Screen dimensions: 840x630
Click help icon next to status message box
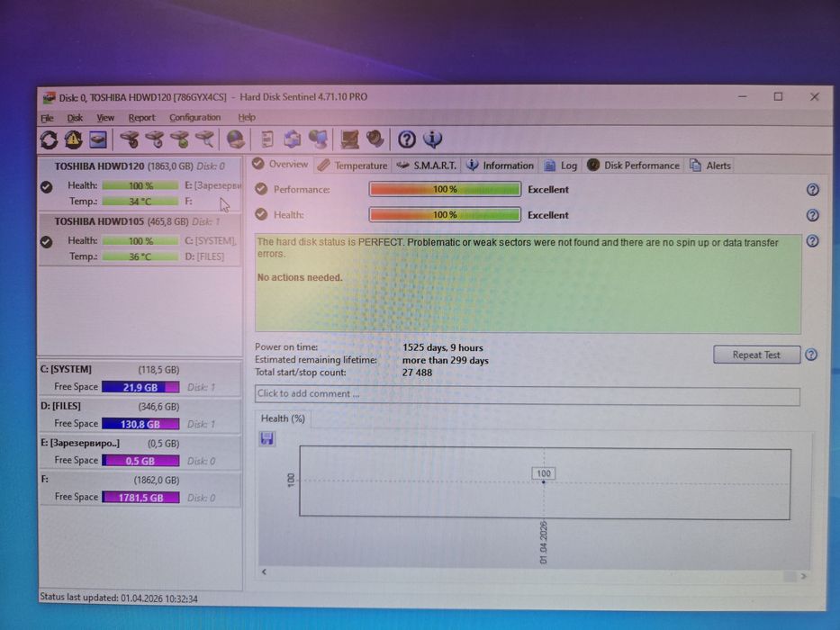coord(812,241)
